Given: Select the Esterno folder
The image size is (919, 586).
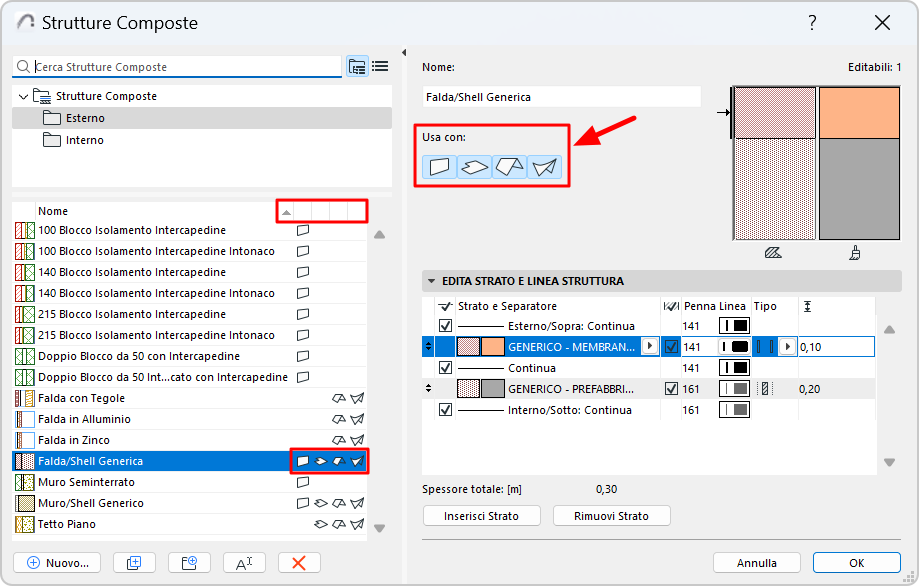Looking at the screenshot, I should click(202, 118).
